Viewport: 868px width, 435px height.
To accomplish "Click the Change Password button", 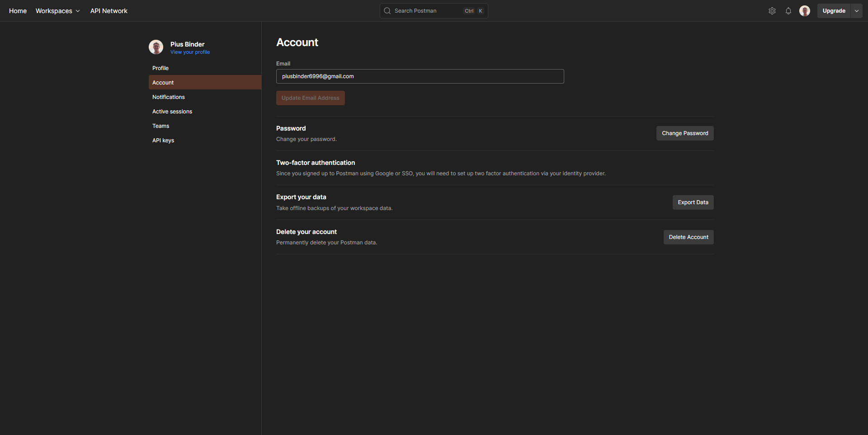I will (x=685, y=133).
